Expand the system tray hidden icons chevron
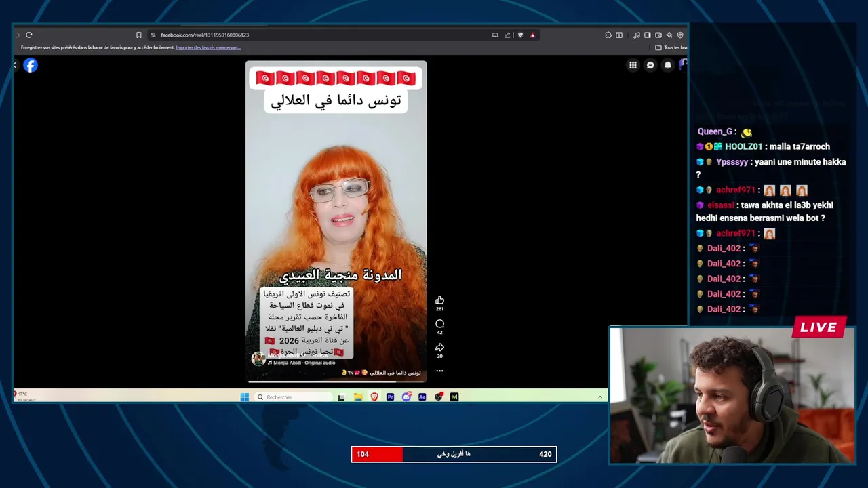The width and height of the screenshot is (868, 488). (599, 397)
